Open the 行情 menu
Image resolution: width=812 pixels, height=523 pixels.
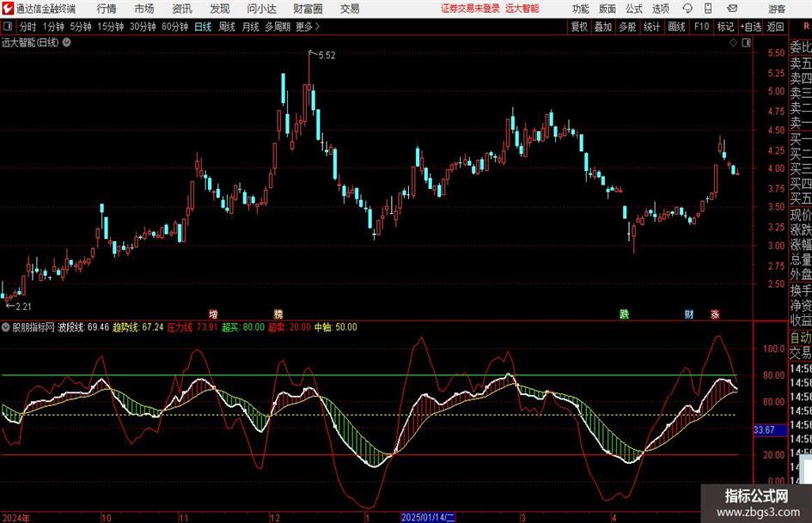(107, 9)
